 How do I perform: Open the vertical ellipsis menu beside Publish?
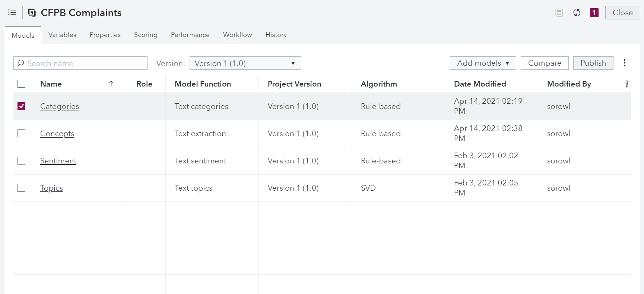point(625,63)
